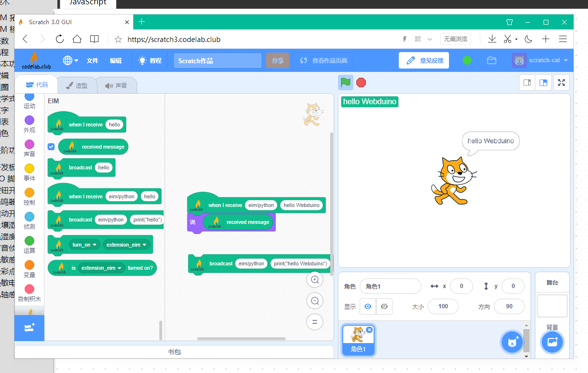
Task: Select the 外观 block category
Action: click(x=29, y=124)
